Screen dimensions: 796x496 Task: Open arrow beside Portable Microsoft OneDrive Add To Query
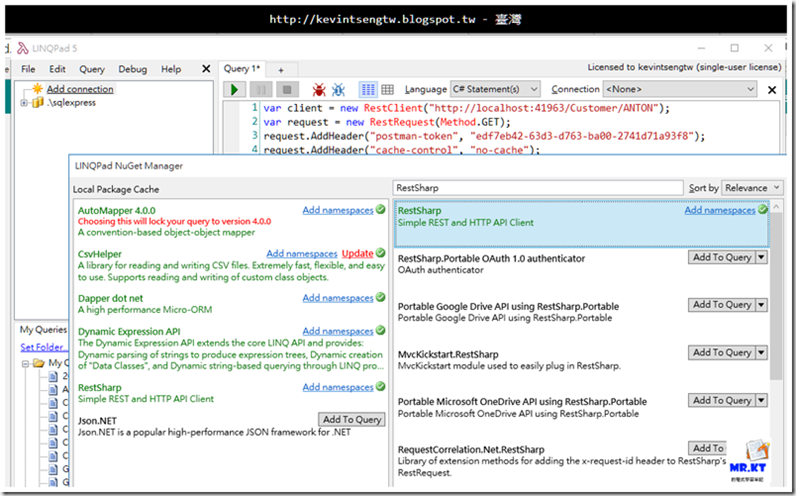761,400
